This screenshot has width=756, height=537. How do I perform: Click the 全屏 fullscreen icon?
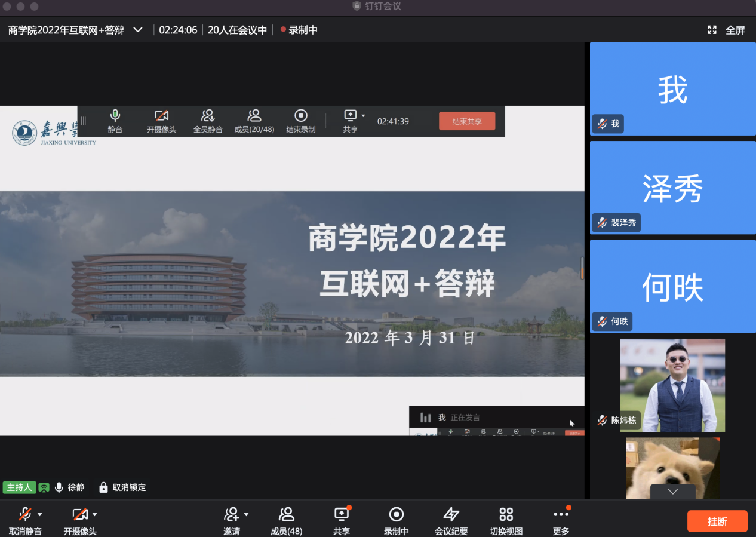coord(712,30)
